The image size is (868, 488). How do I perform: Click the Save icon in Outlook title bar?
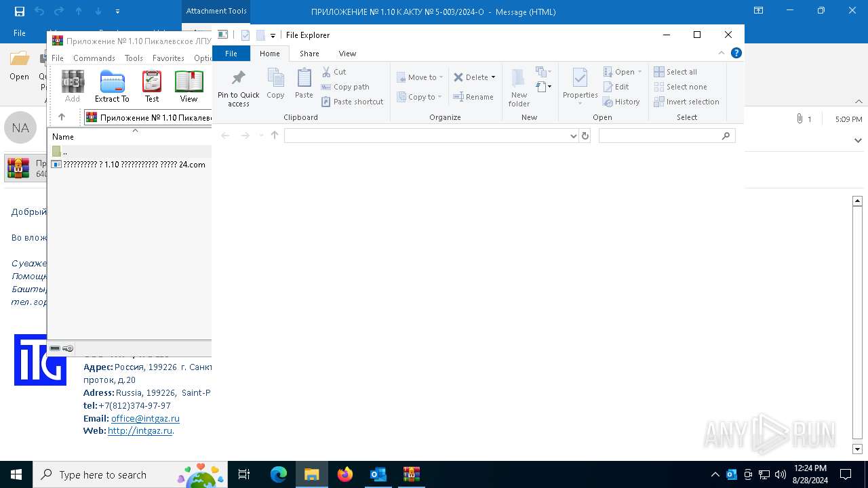pyautogui.click(x=19, y=12)
